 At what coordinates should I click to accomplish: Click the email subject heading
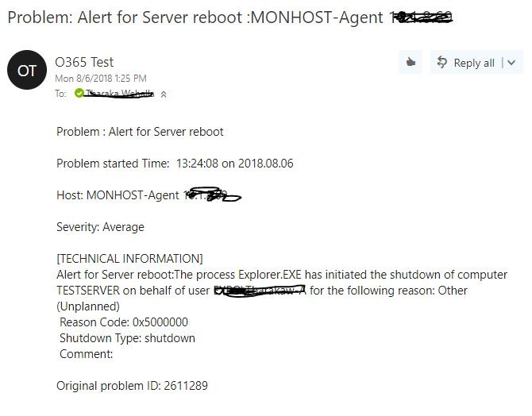coord(195,17)
